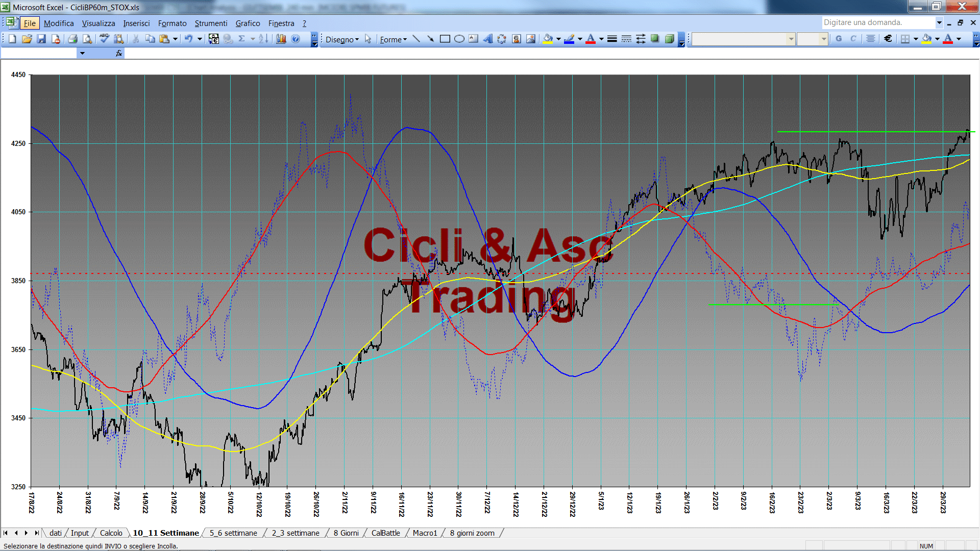Open the Formato menu

[172, 23]
